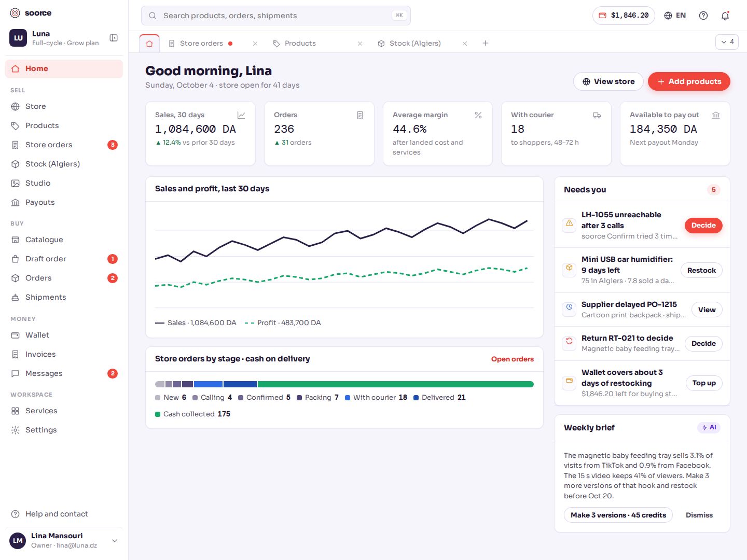Close the Products tab

360,44
